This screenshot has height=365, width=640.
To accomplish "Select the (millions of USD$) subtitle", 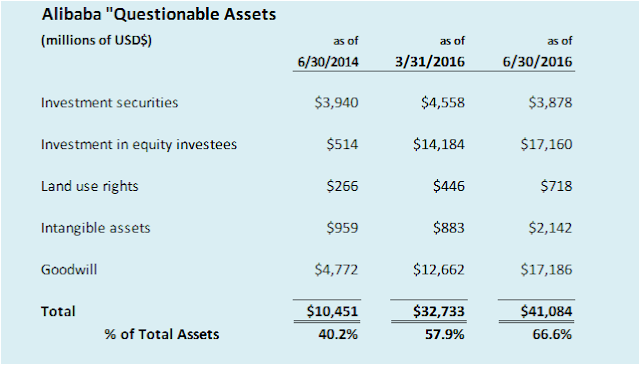I will click(x=96, y=40).
